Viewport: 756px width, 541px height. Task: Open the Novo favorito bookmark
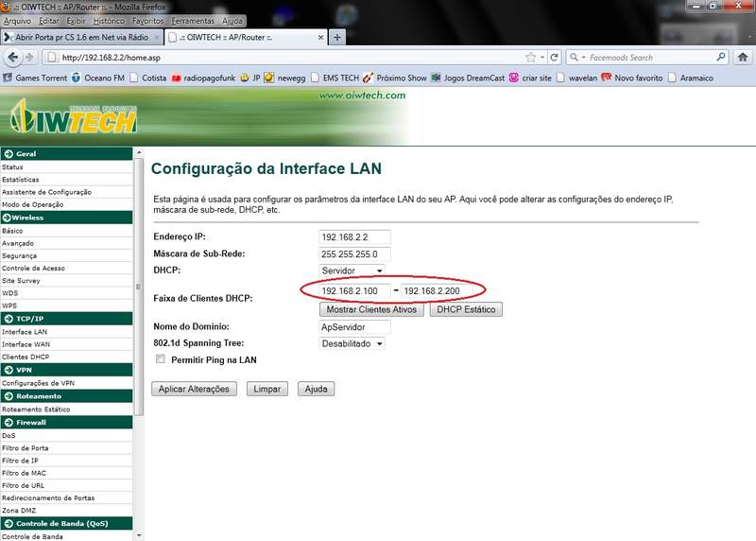(632, 78)
